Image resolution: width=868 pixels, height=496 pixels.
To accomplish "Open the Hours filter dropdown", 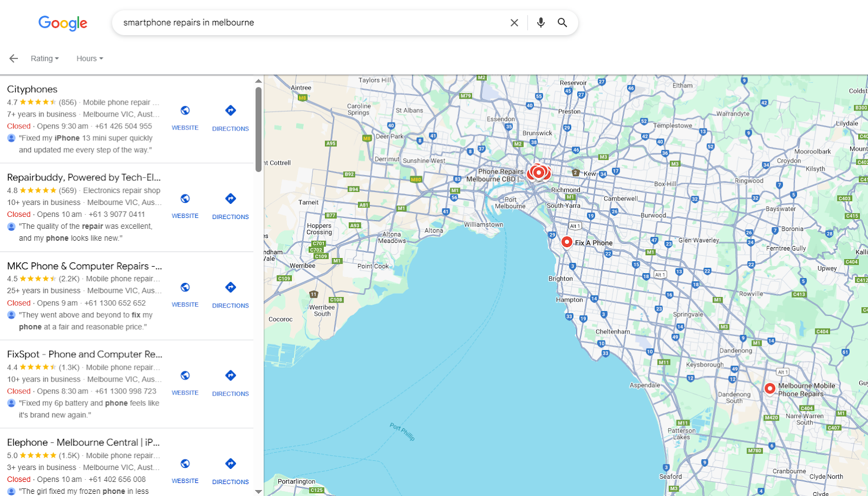I will [90, 59].
